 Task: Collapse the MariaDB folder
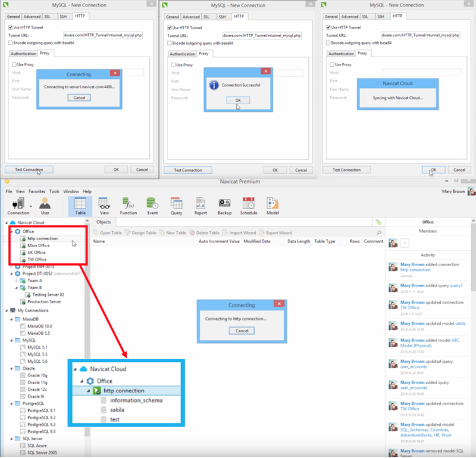11,319
